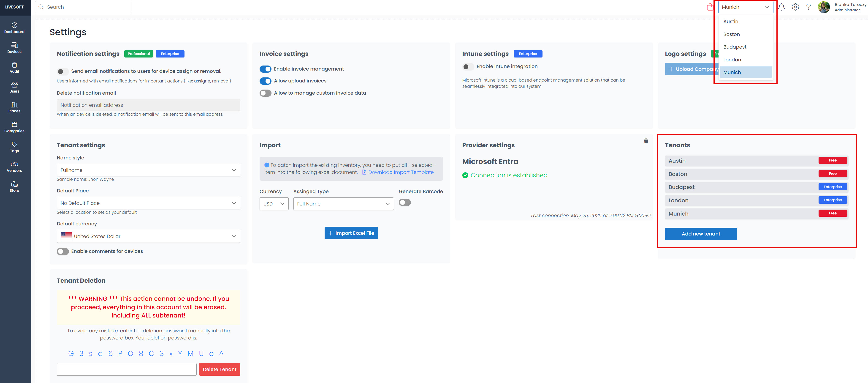Select the Munich tenant row in Tenants
Viewport: 868px width, 383px height.
pyautogui.click(x=756, y=214)
